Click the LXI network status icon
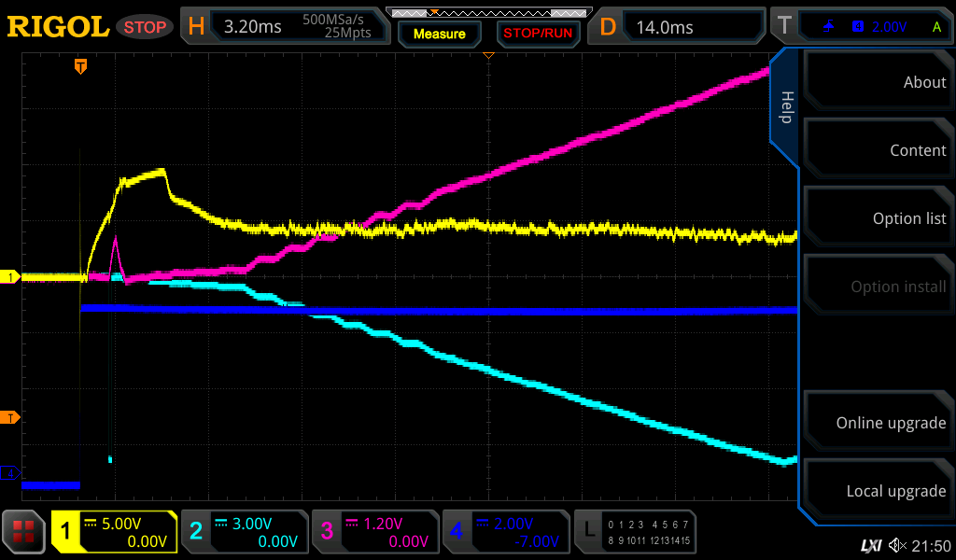 (x=870, y=545)
